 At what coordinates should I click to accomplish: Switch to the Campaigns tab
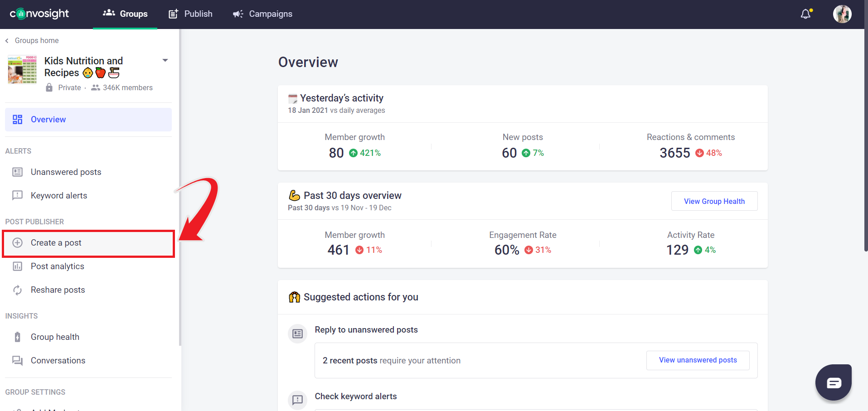coord(262,14)
